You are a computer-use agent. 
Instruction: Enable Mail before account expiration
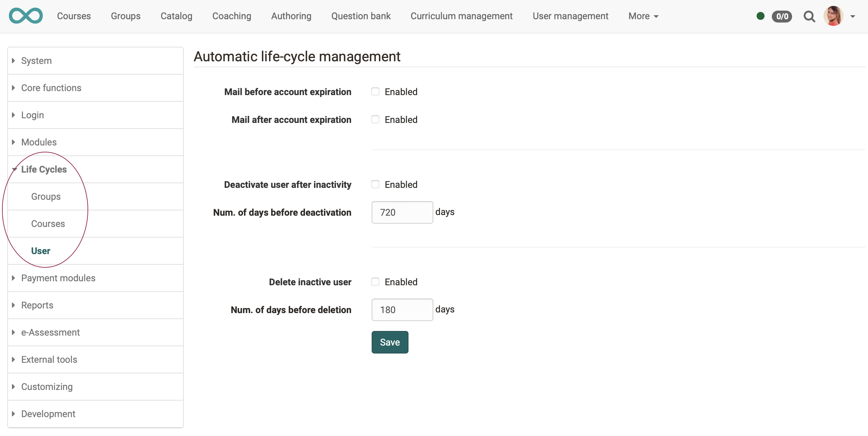[375, 91]
